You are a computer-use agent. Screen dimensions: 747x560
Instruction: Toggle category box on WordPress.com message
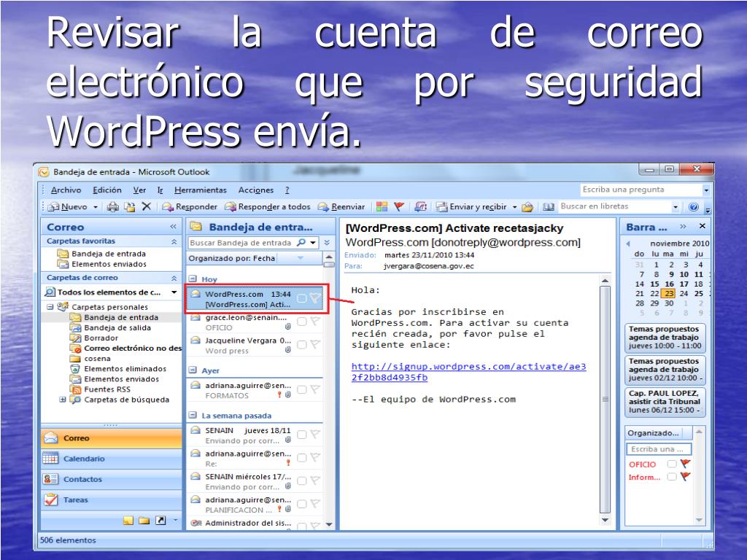point(301,298)
